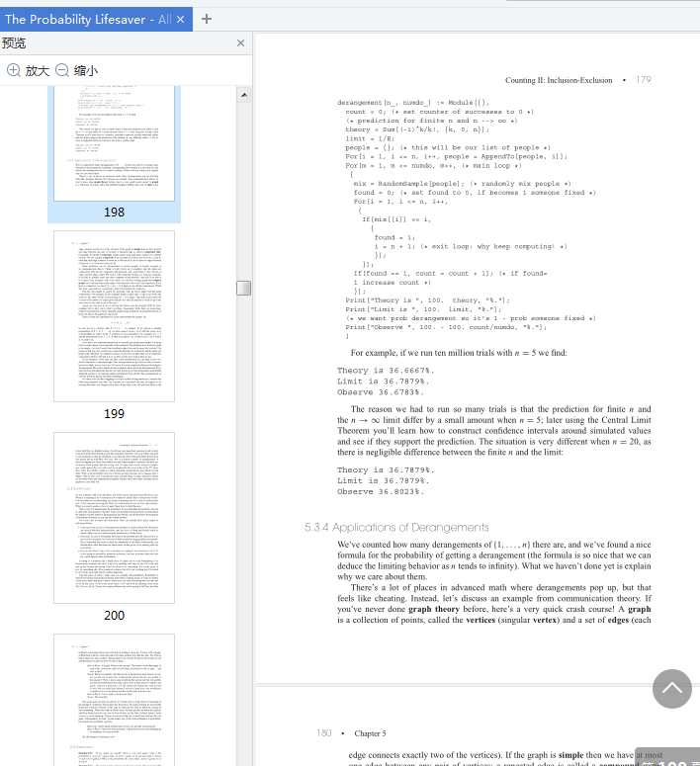The image size is (700, 766).
Task: Click the page number 180
Action: [323, 732]
